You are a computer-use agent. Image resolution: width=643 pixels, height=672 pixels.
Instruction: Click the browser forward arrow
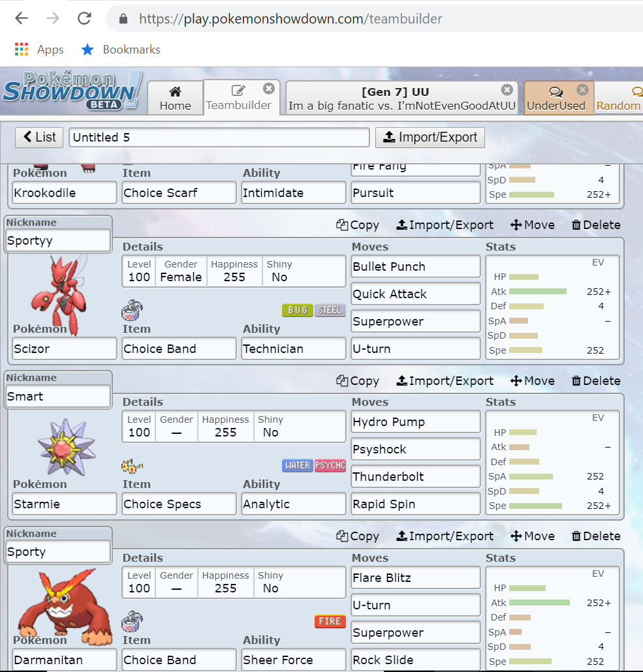53,18
